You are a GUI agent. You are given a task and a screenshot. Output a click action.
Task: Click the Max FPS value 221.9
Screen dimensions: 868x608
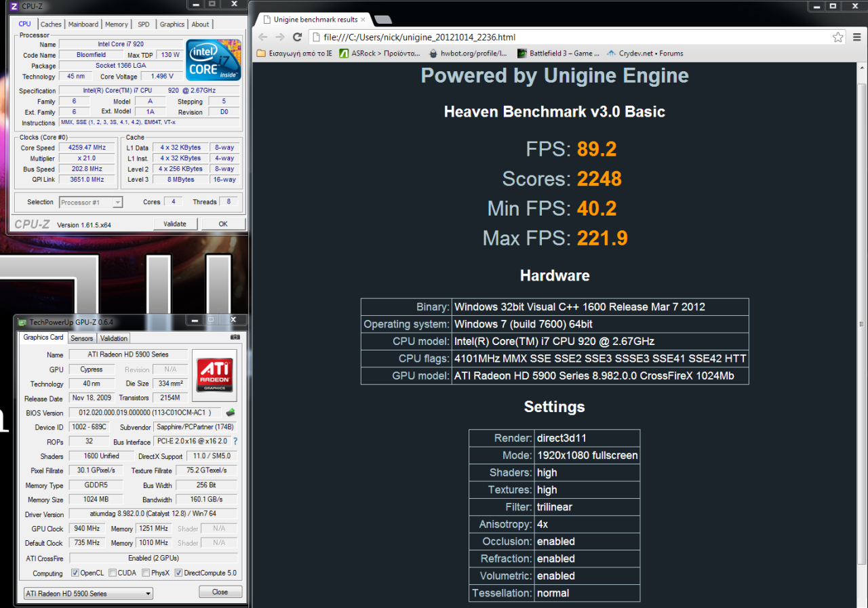pyautogui.click(x=602, y=239)
